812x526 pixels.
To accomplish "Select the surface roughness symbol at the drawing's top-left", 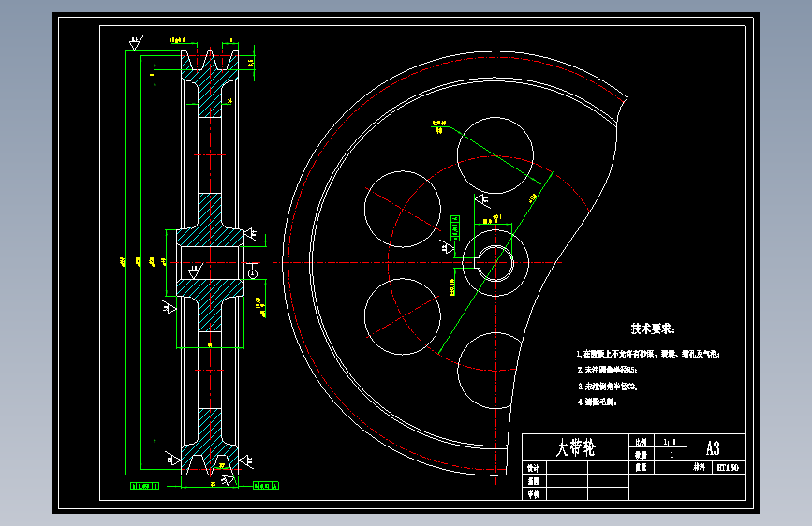I will point(136,42).
